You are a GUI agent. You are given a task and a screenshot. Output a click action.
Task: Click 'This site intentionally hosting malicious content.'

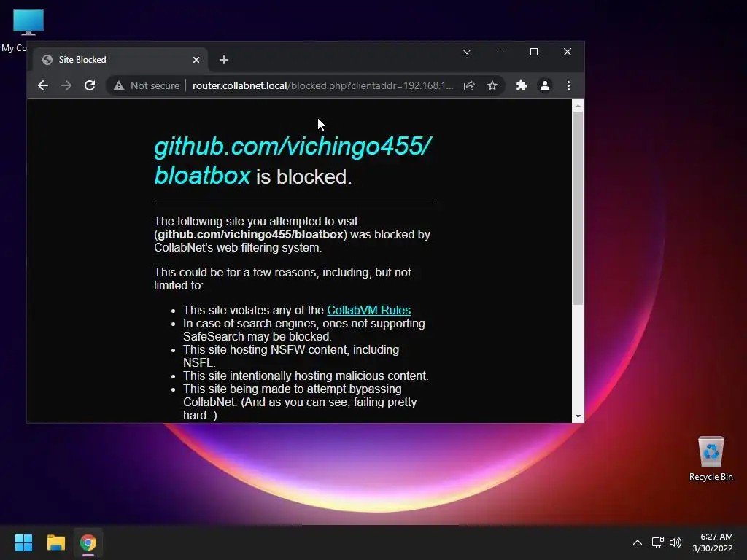[x=306, y=376]
